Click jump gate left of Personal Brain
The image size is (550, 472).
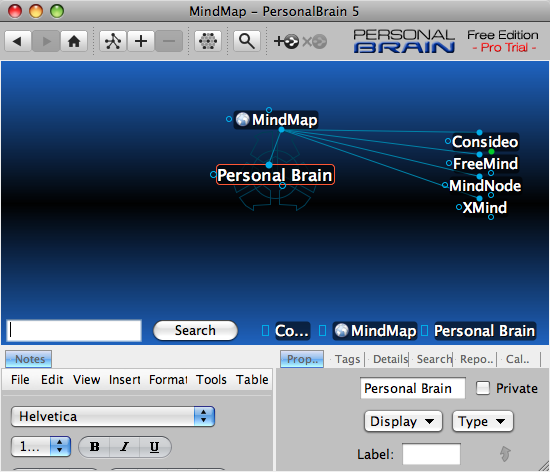click(213, 174)
